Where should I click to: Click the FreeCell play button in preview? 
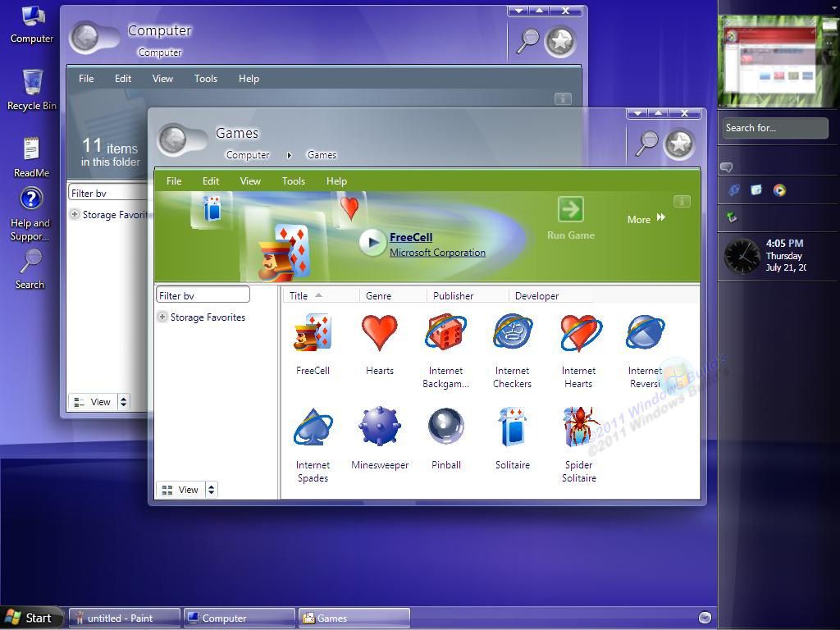372,243
